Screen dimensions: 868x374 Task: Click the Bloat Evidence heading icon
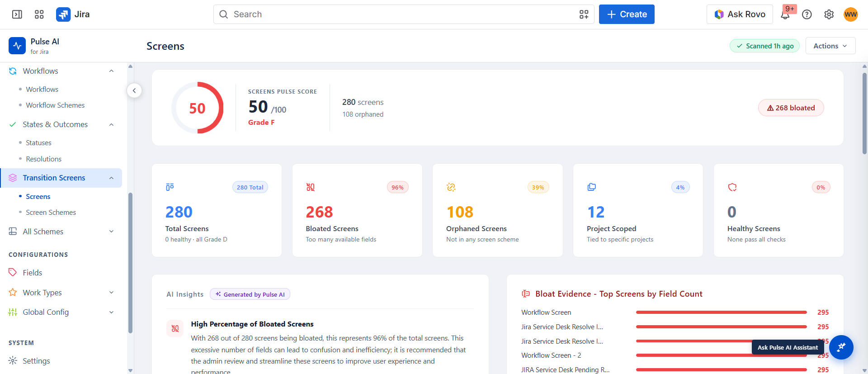[x=526, y=294]
